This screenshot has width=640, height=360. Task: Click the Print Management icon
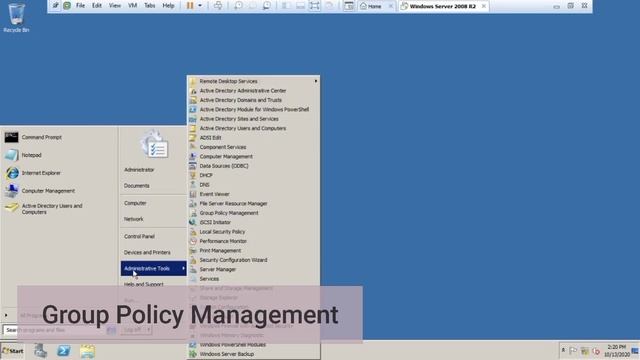click(x=193, y=251)
